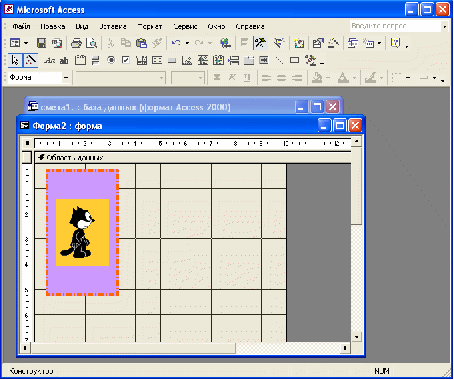
Task: Show the Database Window via toolbar icon
Action: (x=352, y=43)
